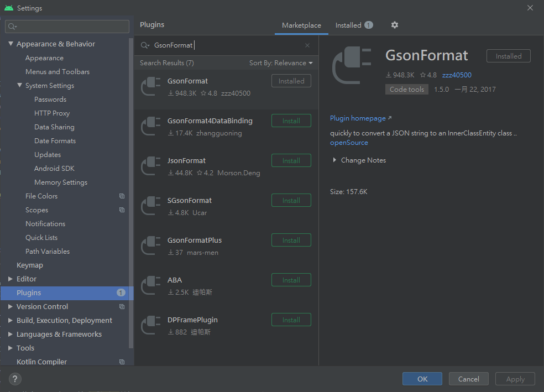This screenshot has width=544, height=392.
Task: Focus the settings search field
Action: click(67, 27)
